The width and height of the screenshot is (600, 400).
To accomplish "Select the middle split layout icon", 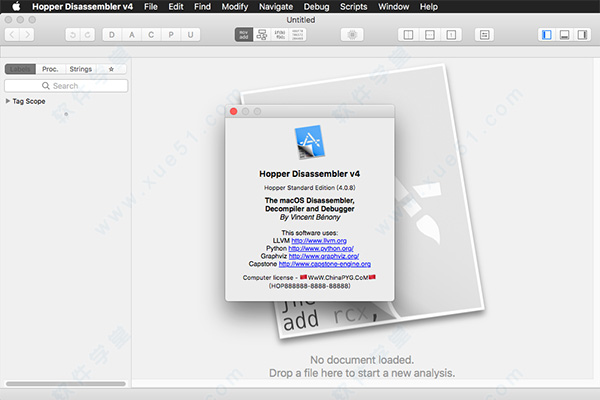I will pos(430,35).
